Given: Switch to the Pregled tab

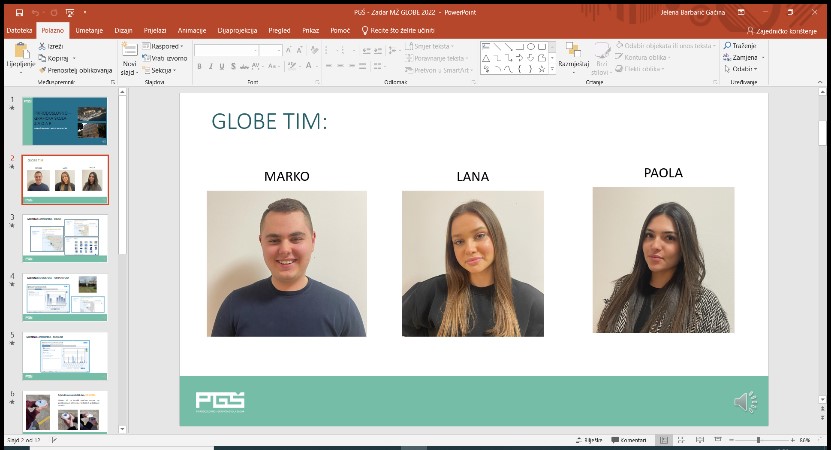Looking at the screenshot, I should (279, 31).
